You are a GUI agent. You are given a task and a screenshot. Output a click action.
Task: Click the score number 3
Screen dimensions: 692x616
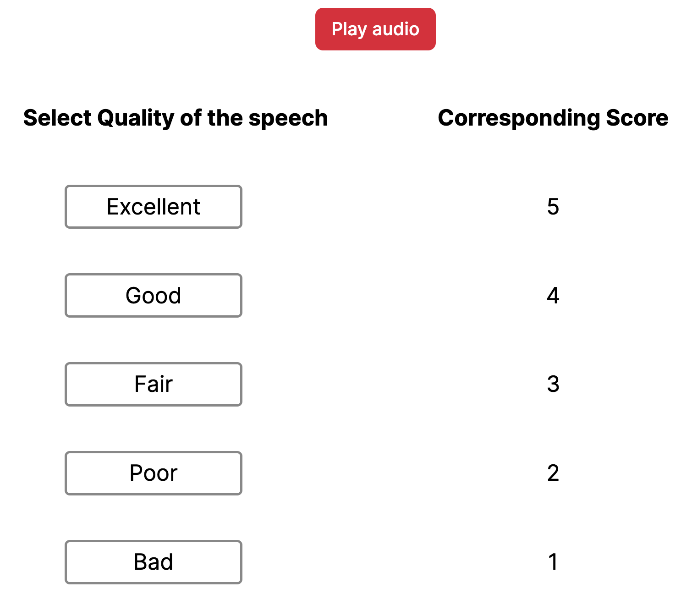point(553,384)
